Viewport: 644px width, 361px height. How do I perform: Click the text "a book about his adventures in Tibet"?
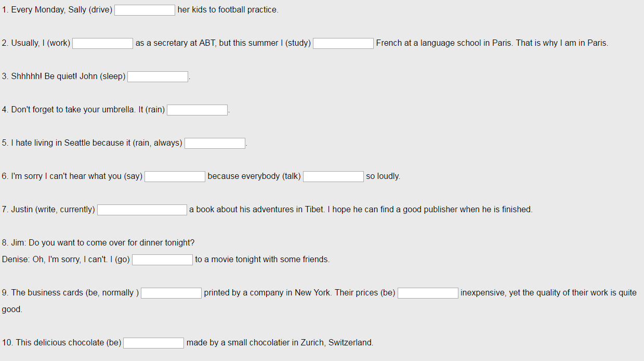click(x=257, y=210)
